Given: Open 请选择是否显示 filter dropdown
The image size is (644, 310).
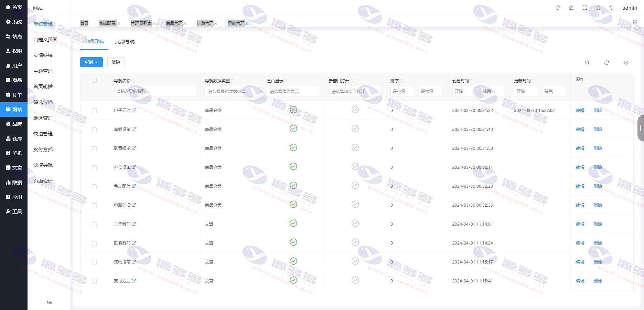Looking at the screenshot, I should pyautogui.click(x=293, y=91).
